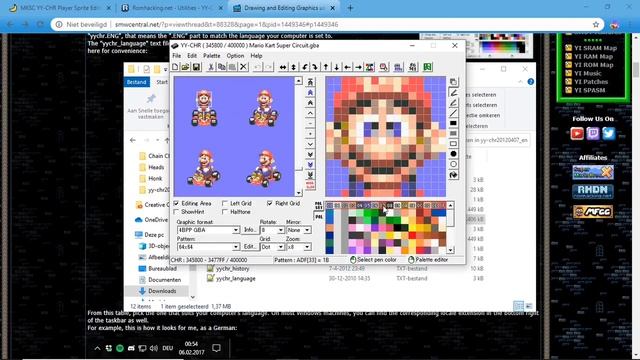The width and height of the screenshot is (640, 360).
Task: Click the Cut scissors icon in YY-CHR toolbar
Action: (211, 67)
